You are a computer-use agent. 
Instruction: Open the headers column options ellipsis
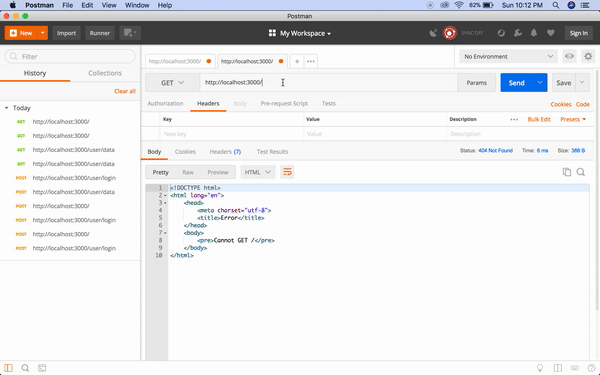coord(514,119)
